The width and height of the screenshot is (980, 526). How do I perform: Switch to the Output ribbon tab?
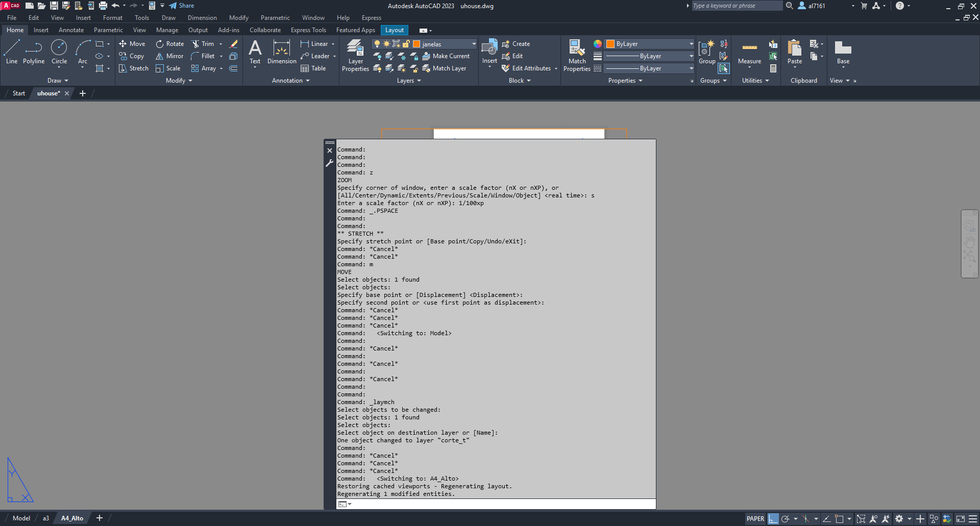[198, 30]
